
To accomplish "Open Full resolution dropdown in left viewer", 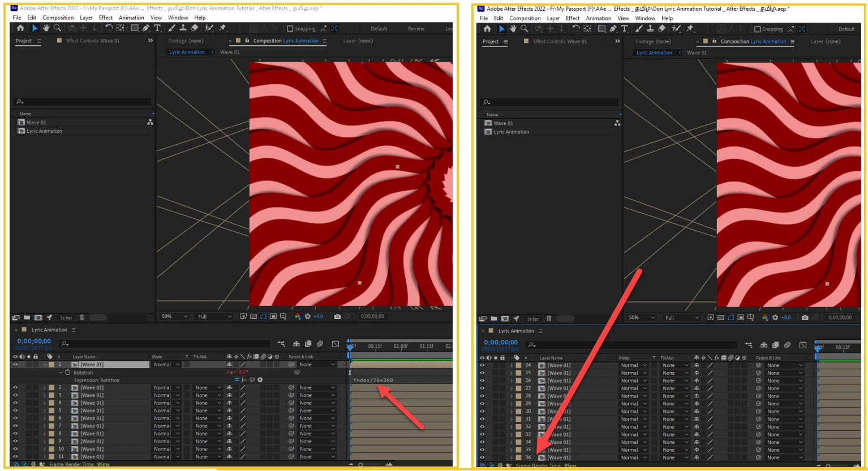I will pyautogui.click(x=214, y=317).
